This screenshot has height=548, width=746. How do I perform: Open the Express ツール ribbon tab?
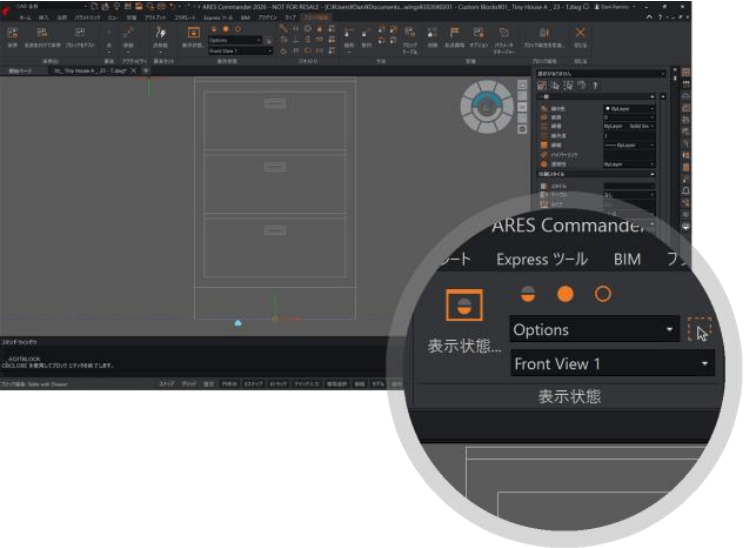541,259
